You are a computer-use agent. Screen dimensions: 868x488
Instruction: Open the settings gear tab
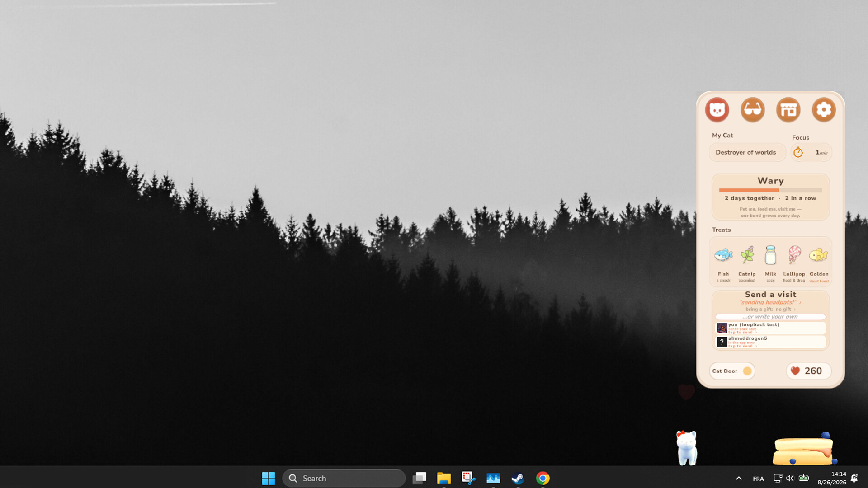(x=824, y=109)
